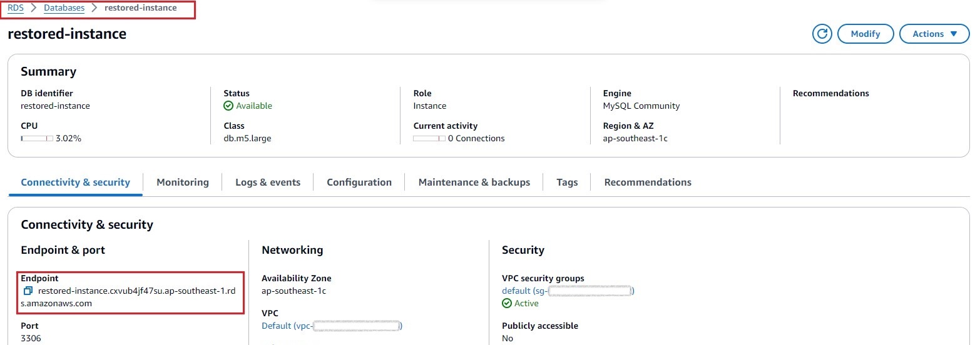Refresh the database details page
The image size is (980, 345).
click(x=822, y=34)
